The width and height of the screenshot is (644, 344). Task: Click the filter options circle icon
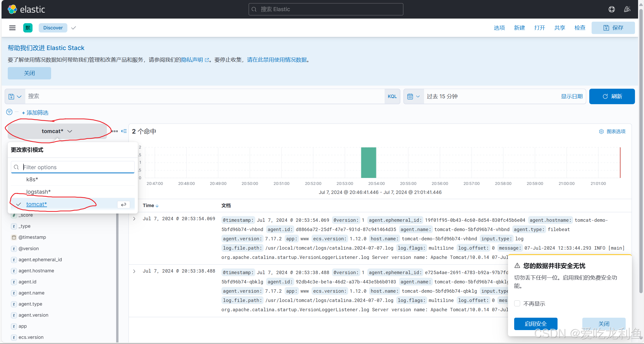(9, 112)
